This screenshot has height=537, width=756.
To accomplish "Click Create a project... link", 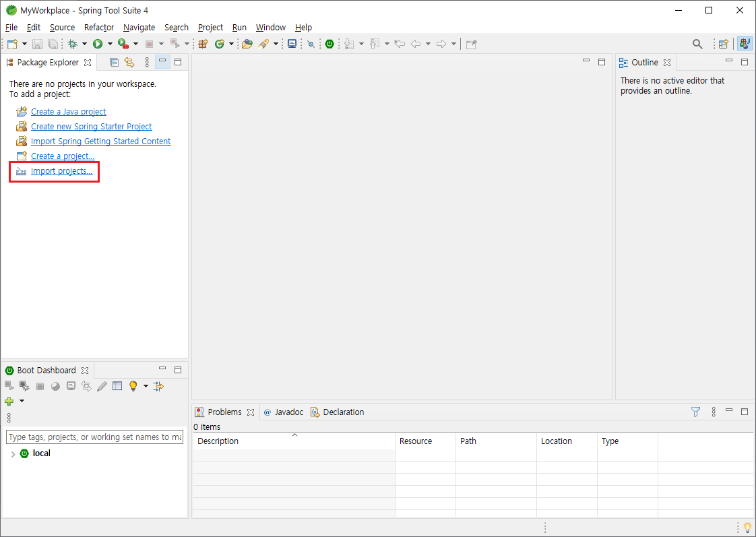I will [63, 156].
